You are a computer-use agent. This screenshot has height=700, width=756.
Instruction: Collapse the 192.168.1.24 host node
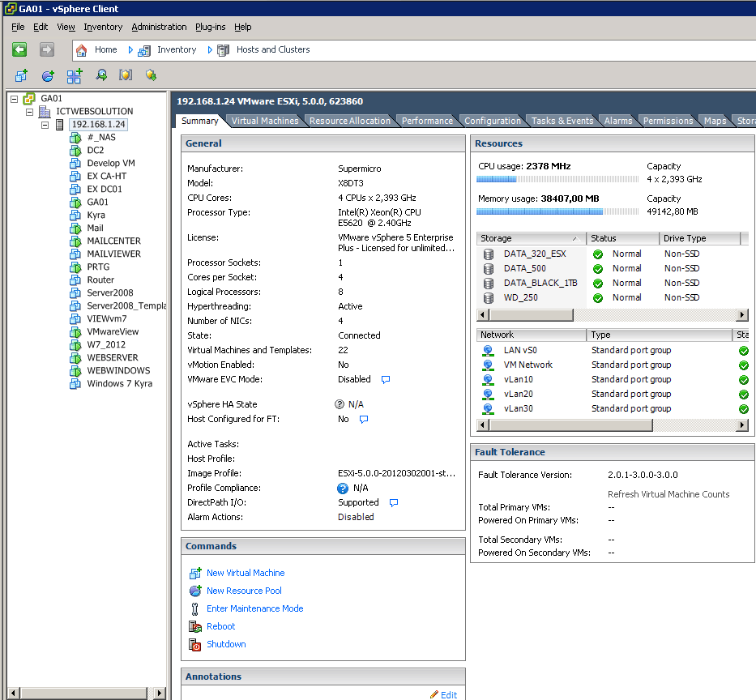[x=45, y=125]
